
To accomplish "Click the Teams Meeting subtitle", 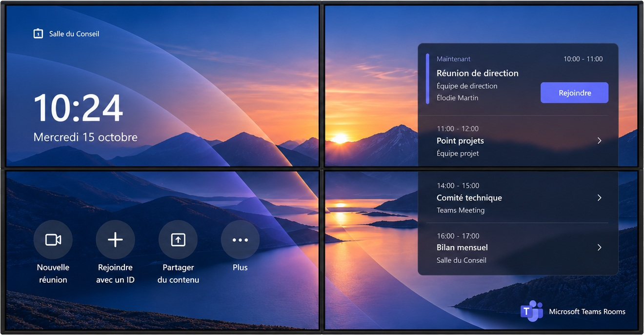I will click(x=461, y=210).
